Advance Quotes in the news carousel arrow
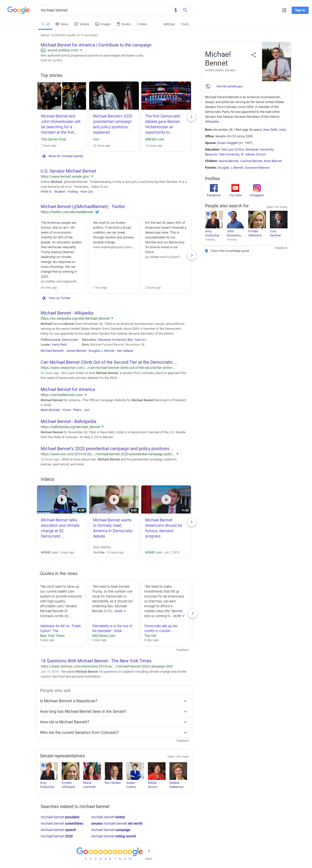Screen dimensions: 312x868 tap(192, 613)
